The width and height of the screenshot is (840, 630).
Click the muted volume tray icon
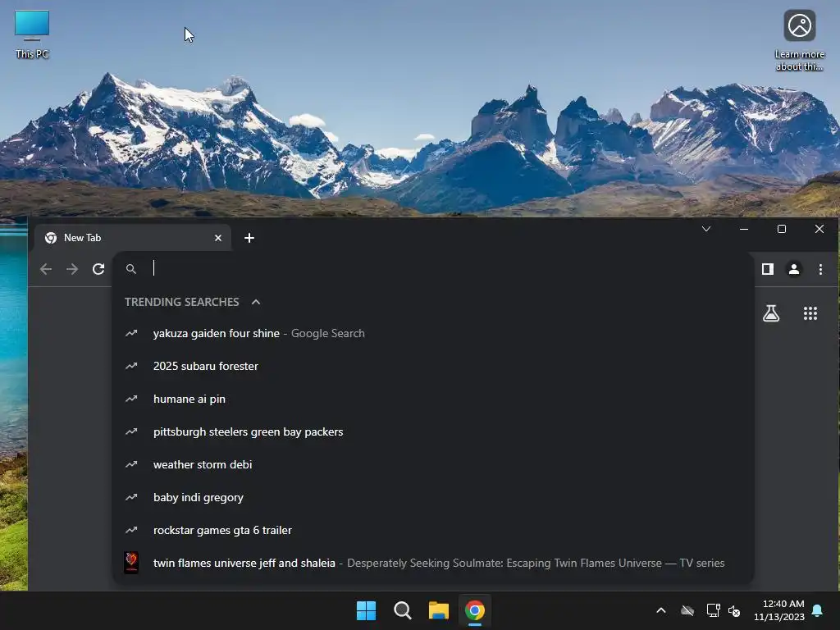pyautogui.click(x=734, y=610)
